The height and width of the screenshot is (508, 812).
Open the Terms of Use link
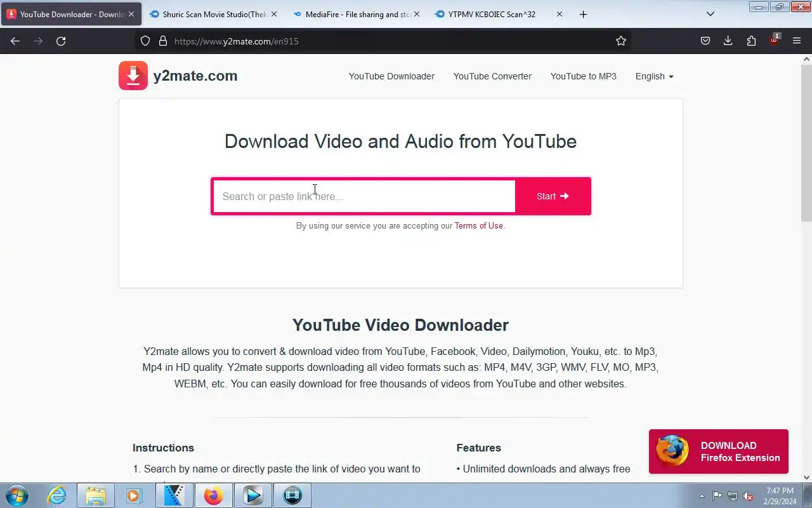(478, 225)
